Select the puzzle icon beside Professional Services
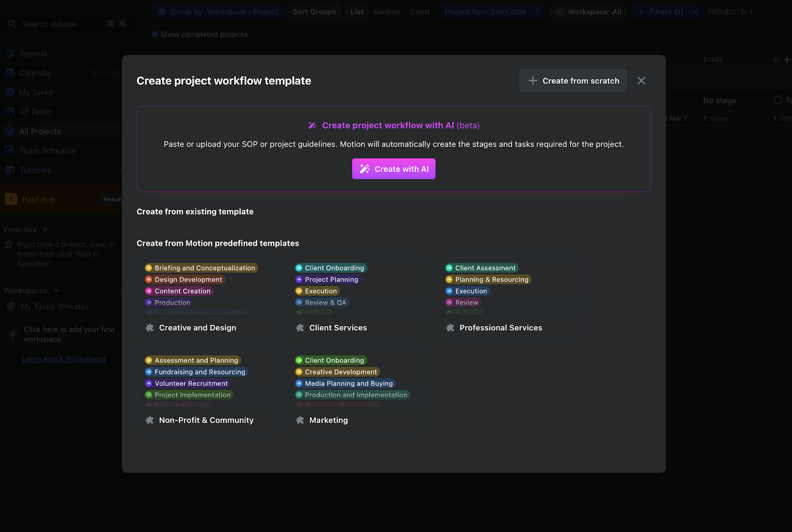Screen dimensions: 792x532 (x=450, y=328)
